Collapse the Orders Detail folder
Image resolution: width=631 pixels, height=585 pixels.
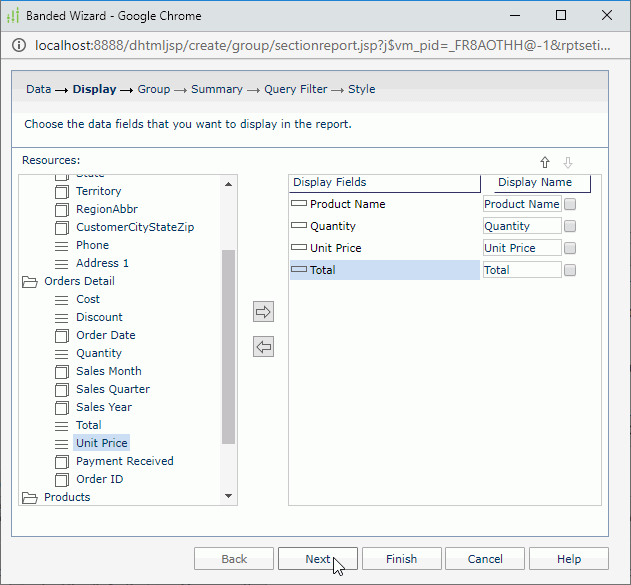pos(30,282)
